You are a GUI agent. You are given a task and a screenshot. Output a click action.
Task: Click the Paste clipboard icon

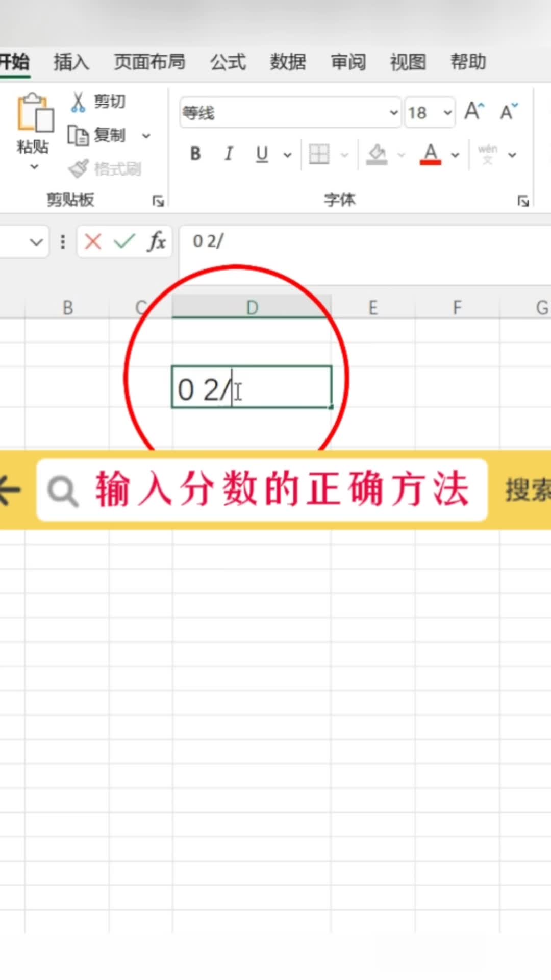pyautogui.click(x=35, y=112)
